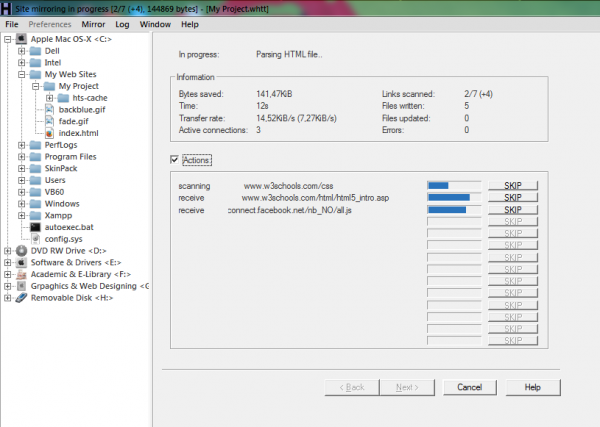Click progress bar for facebook all.js
The image size is (600, 427).
(454, 210)
